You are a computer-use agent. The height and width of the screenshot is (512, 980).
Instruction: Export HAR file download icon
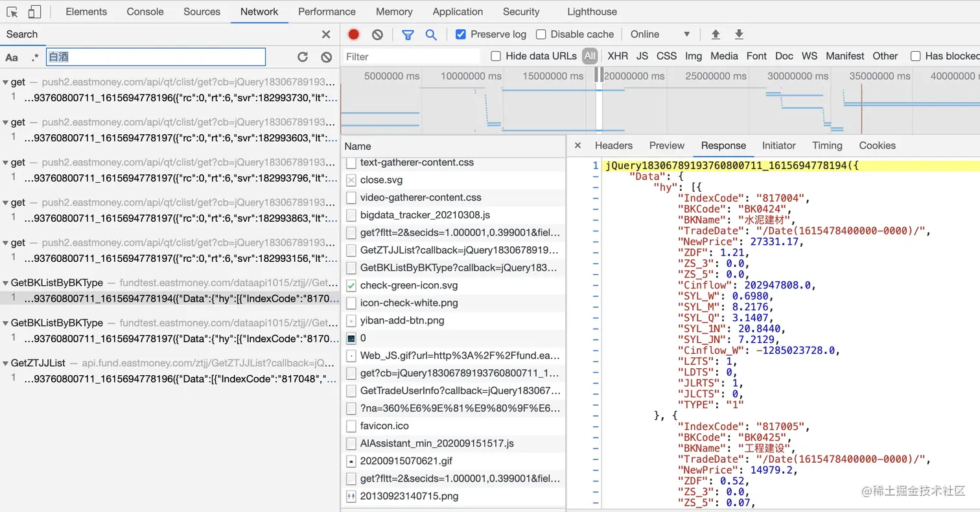(x=739, y=34)
